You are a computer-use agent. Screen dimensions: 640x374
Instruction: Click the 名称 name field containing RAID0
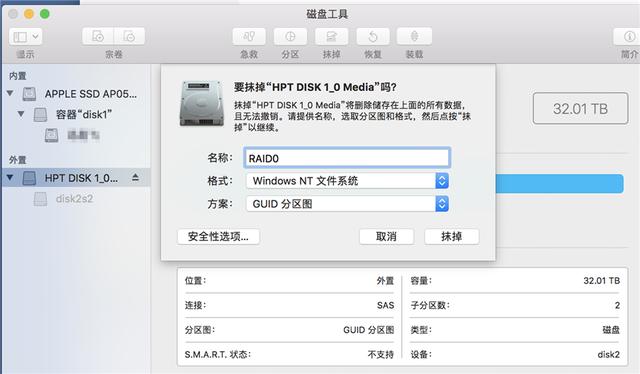point(347,158)
